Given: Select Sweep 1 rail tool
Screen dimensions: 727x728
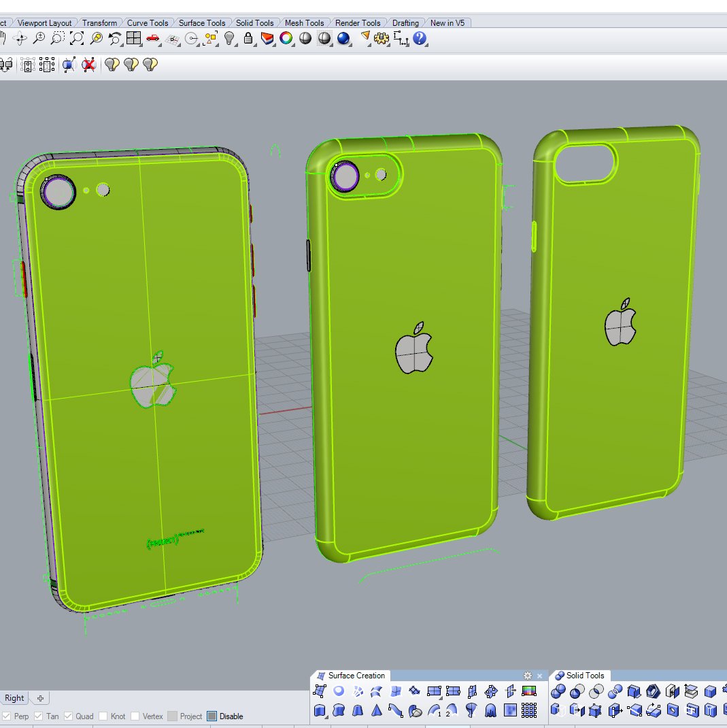Looking at the screenshot, I should tap(435, 710).
